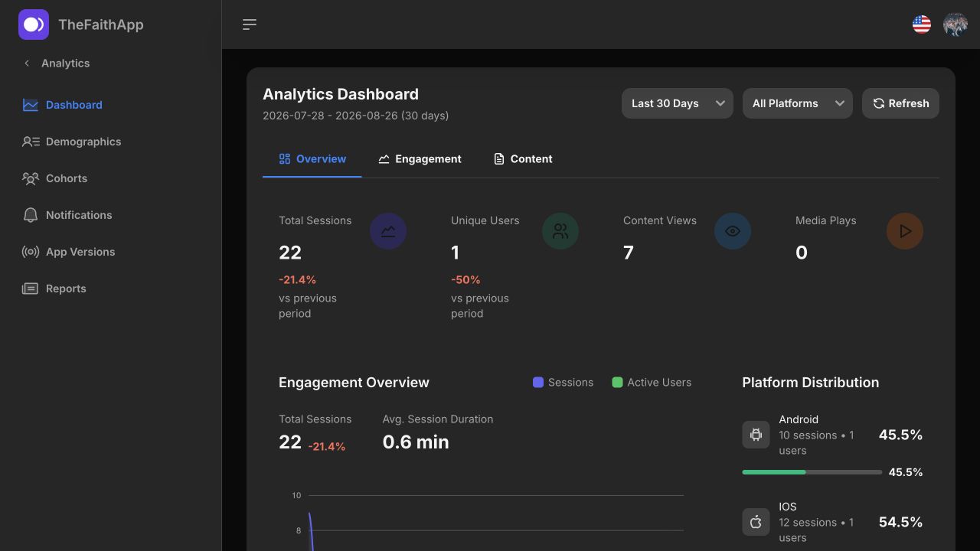This screenshot has width=980, height=551.
Task: Toggle the Active Users legend swatch
Action: (x=617, y=383)
